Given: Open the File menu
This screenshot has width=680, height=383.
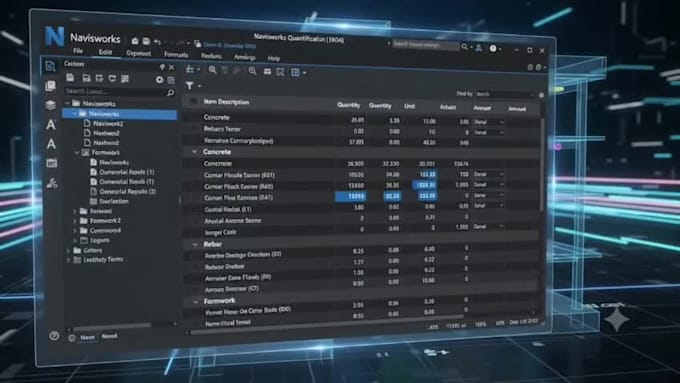Looking at the screenshot, I should [78, 51].
